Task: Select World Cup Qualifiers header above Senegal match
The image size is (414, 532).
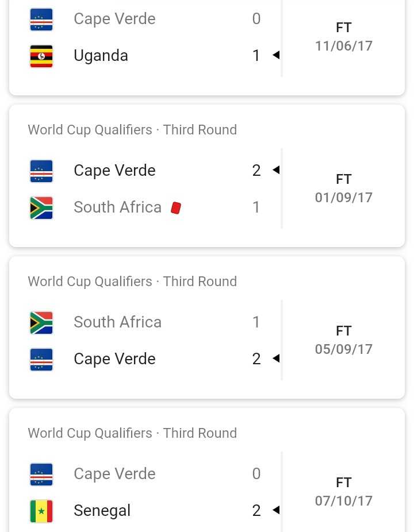Action: 132,433
